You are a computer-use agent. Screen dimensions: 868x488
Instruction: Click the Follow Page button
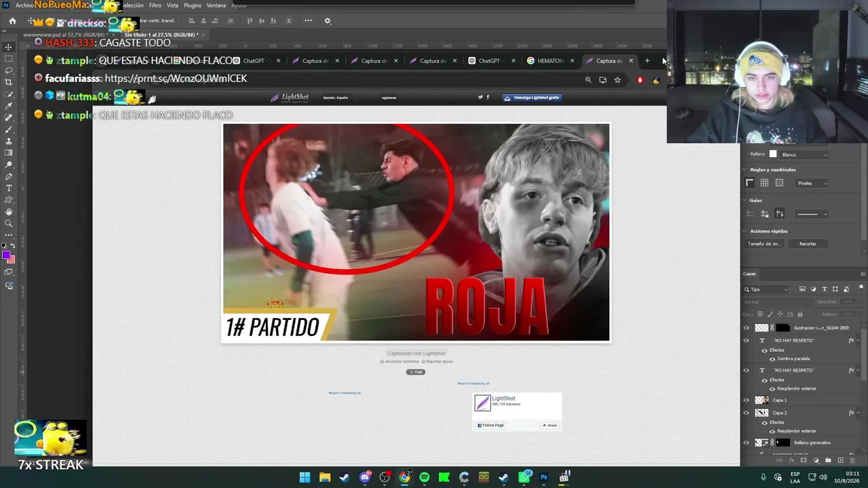[490, 426]
